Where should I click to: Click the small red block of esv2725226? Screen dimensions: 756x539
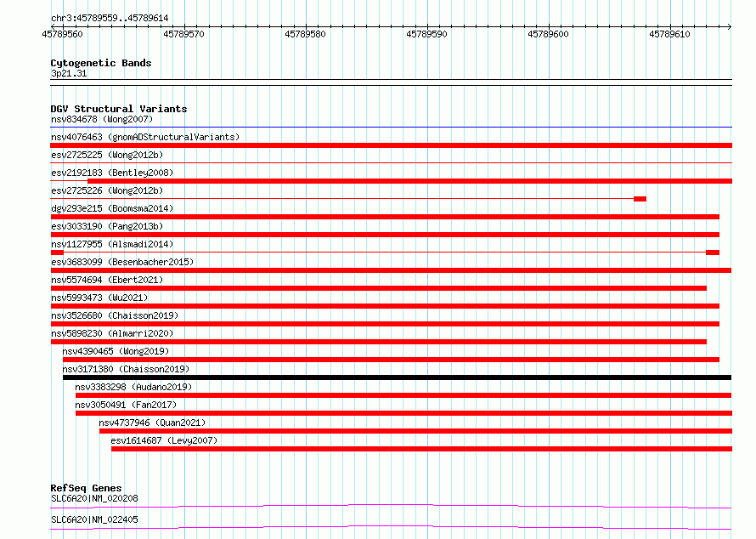(x=640, y=199)
